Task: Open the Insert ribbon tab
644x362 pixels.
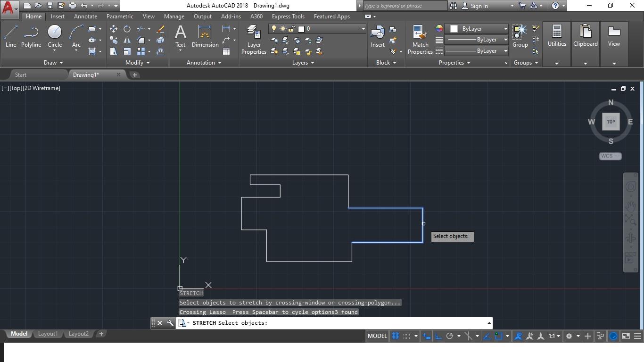Action: (x=58, y=16)
